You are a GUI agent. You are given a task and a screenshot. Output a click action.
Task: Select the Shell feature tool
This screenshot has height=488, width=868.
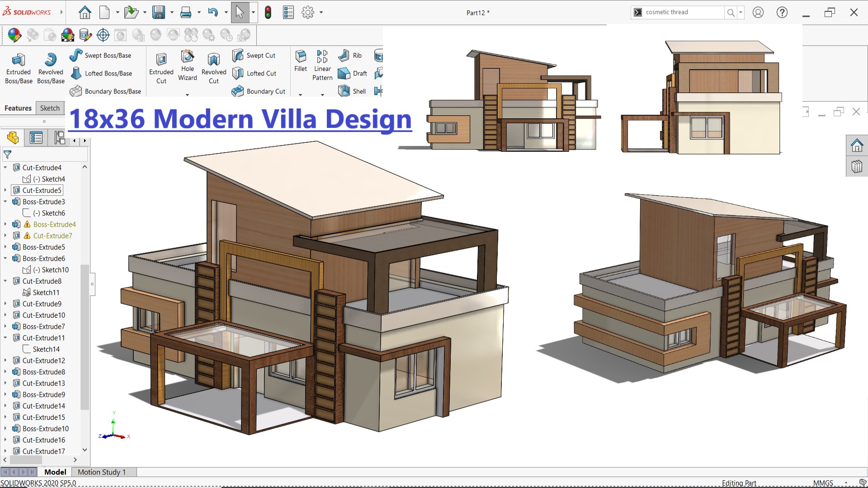click(x=352, y=91)
